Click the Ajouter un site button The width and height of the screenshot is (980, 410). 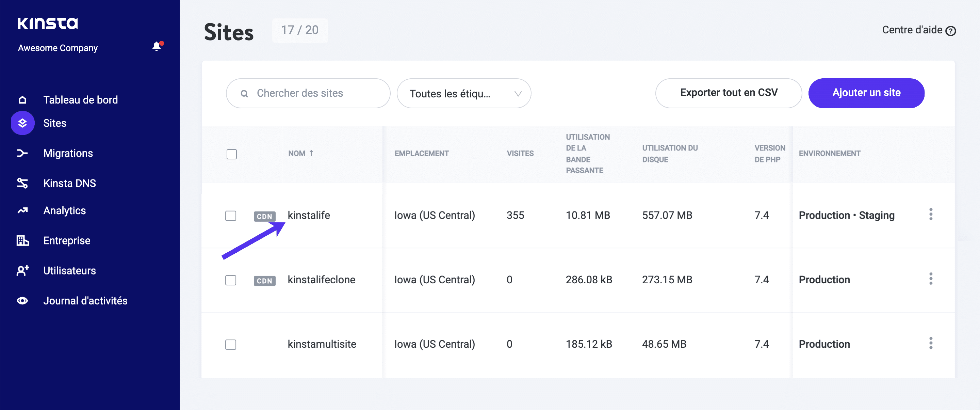click(x=866, y=93)
